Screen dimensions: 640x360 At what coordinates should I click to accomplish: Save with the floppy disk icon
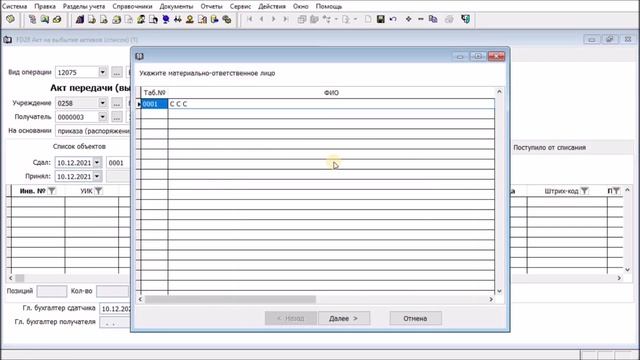click(x=380, y=19)
